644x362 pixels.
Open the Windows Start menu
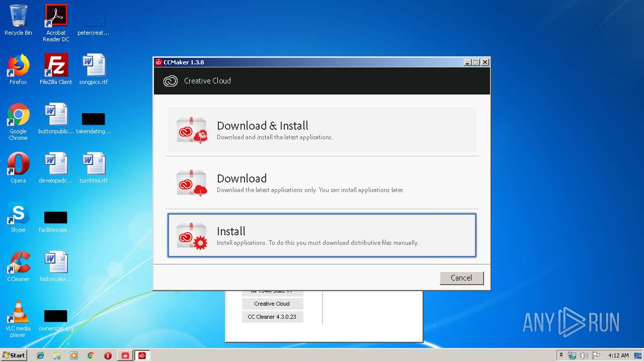14,355
